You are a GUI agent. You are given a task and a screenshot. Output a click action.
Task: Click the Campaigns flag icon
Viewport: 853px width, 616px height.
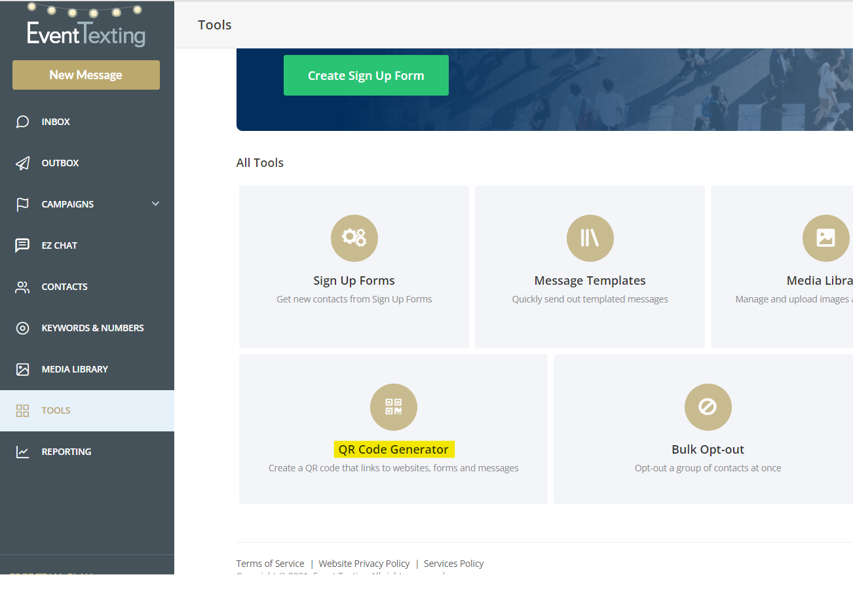tap(22, 204)
